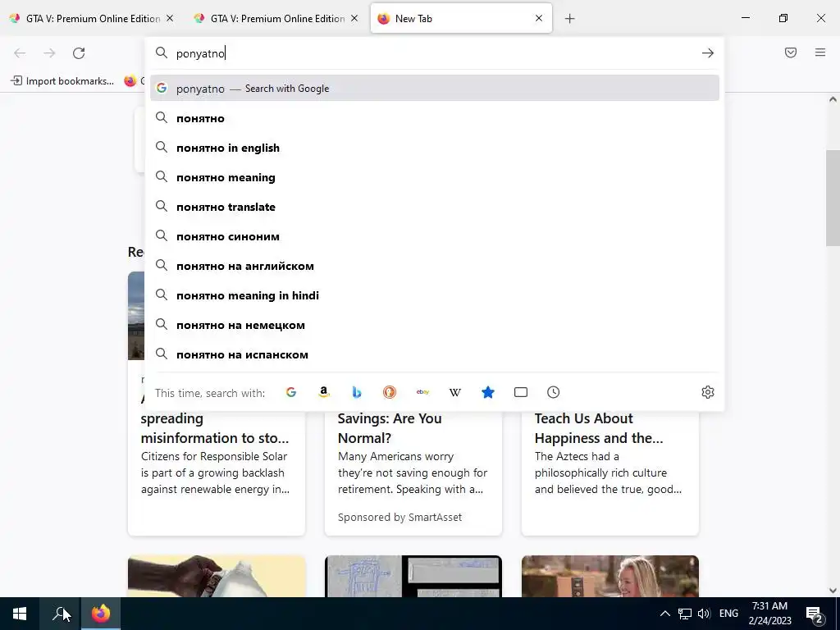Click 'Sponsored by SmartAsset' label
This screenshot has width=840, height=630.
(x=399, y=517)
